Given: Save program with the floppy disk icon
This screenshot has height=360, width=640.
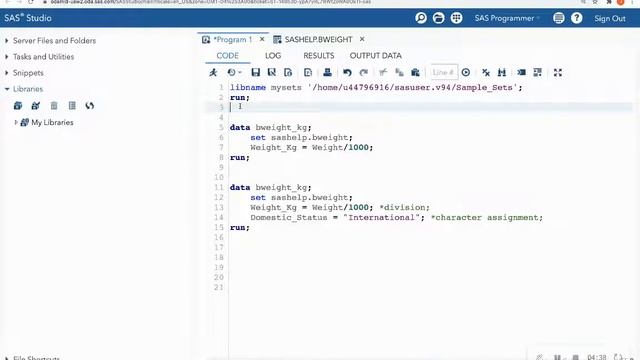Looking at the screenshot, I should click(256, 73).
